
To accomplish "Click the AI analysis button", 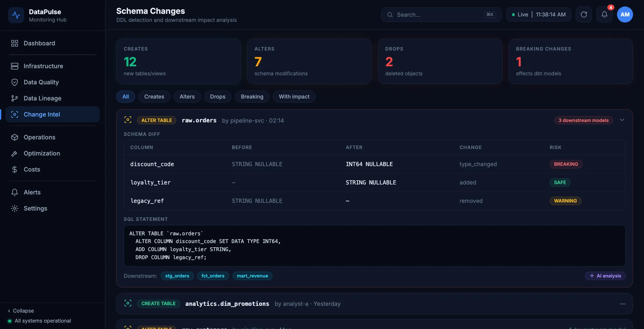I will click(605, 276).
